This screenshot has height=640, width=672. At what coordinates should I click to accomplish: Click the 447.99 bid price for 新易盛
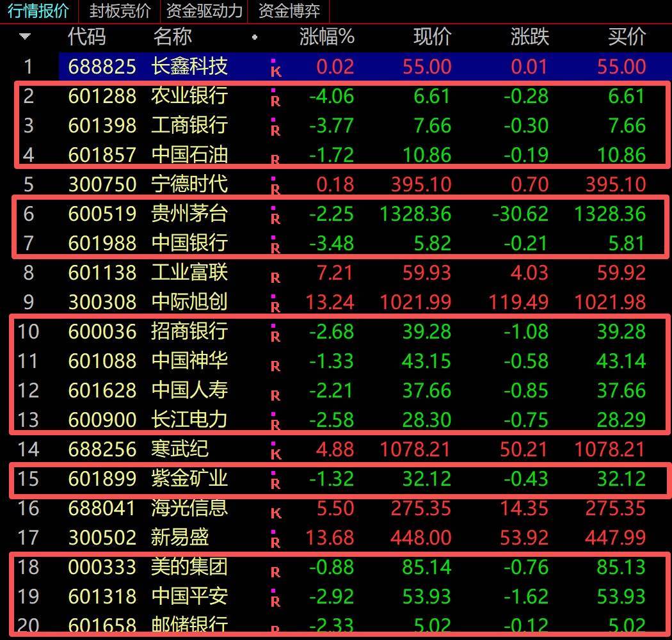[616, 538]
